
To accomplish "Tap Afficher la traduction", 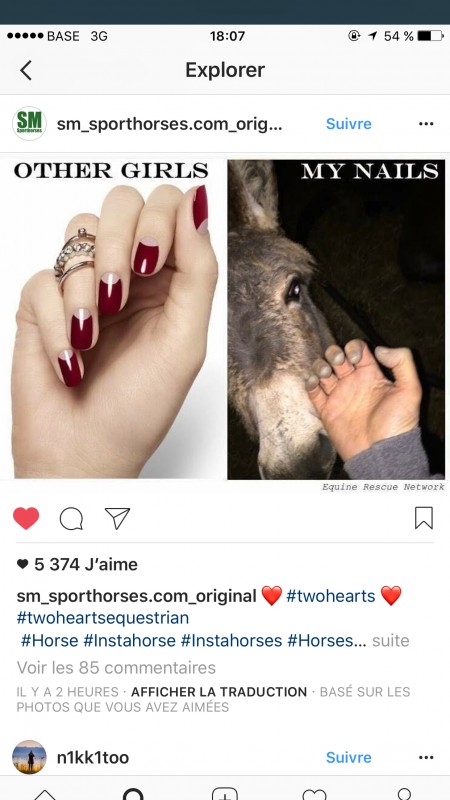I will pos(219,692).
